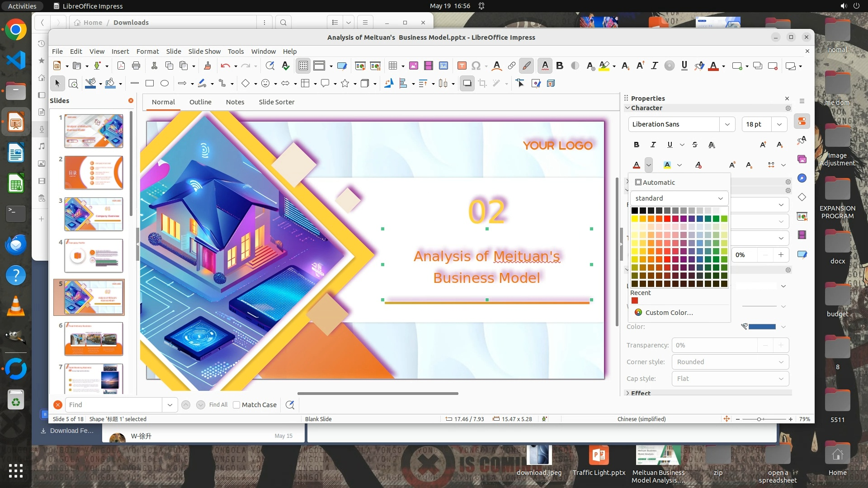Click the Bold button in Character panel
Screen dimensions: 868x488
tap(637, 145)
